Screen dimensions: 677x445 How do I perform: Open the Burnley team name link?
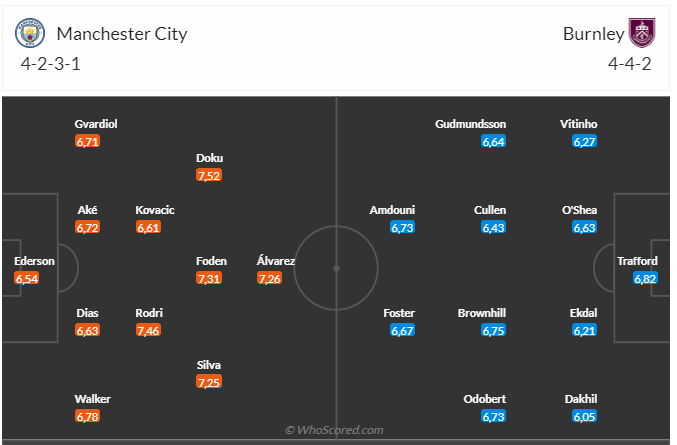click(594, 34)
